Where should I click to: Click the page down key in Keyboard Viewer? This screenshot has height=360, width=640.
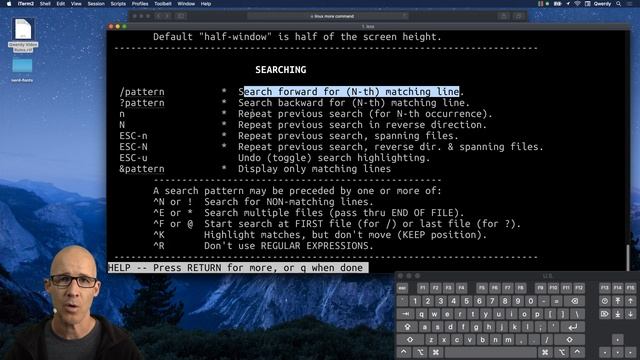630,314
